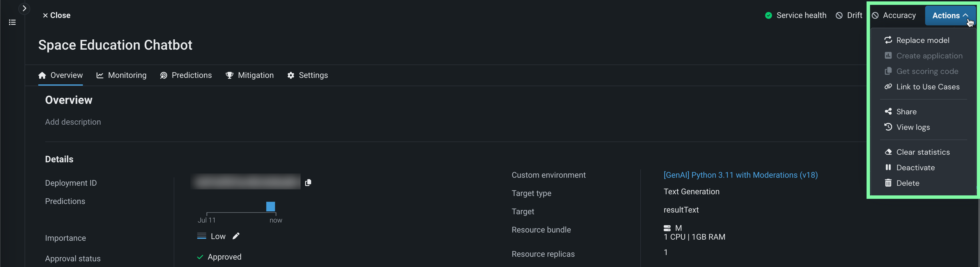Click the Accuracy status indicator
The height and width of the screenshot is (267, 980).
pyautogui.click(x=894, y=16)
